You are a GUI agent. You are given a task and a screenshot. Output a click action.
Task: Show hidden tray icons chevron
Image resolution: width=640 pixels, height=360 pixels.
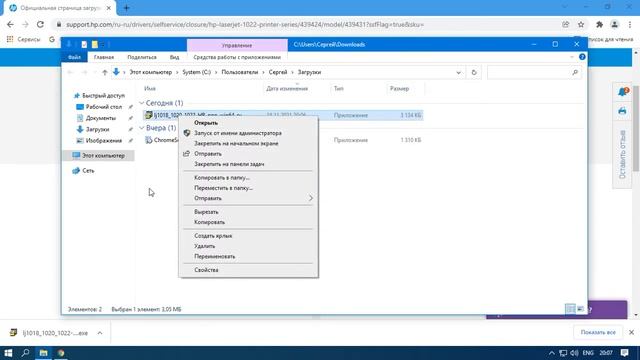(551, 353)
